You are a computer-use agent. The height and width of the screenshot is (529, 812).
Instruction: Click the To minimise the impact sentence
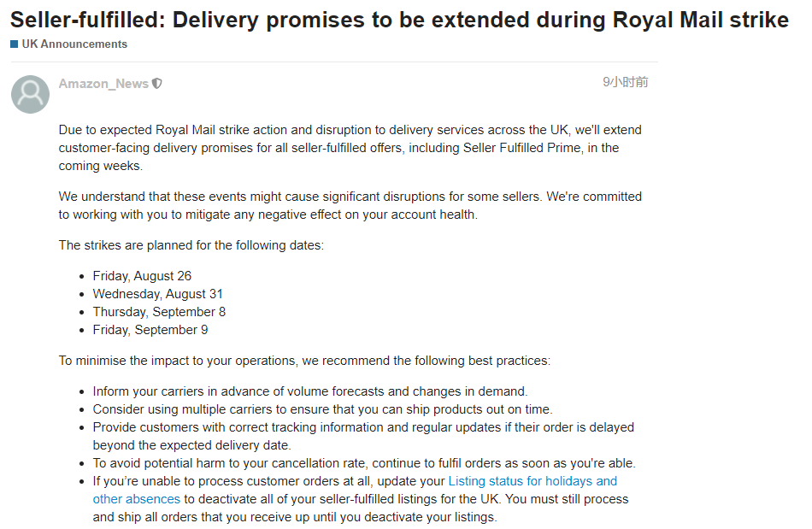(x=304, y=361)
